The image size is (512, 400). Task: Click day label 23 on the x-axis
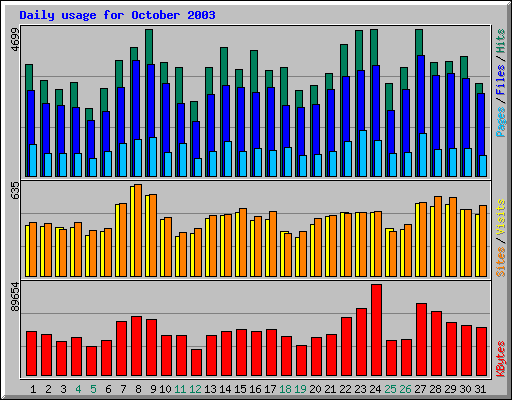(x=360, y=389)
